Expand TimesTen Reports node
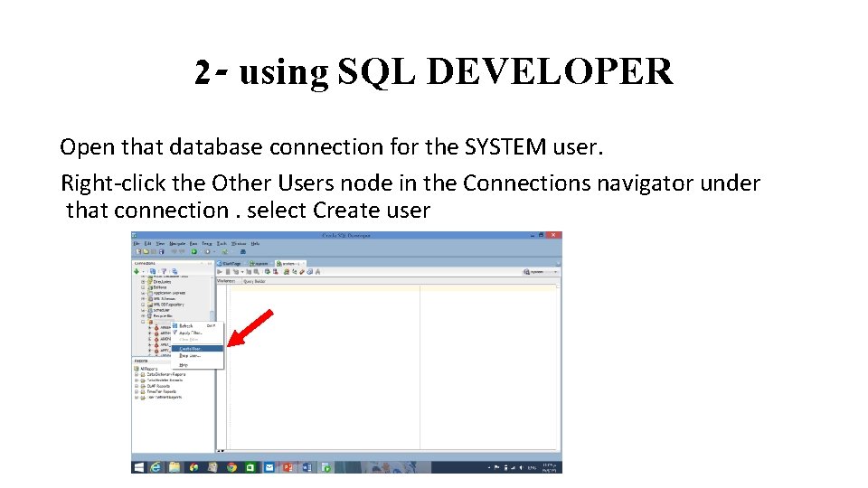 [137, 391]
